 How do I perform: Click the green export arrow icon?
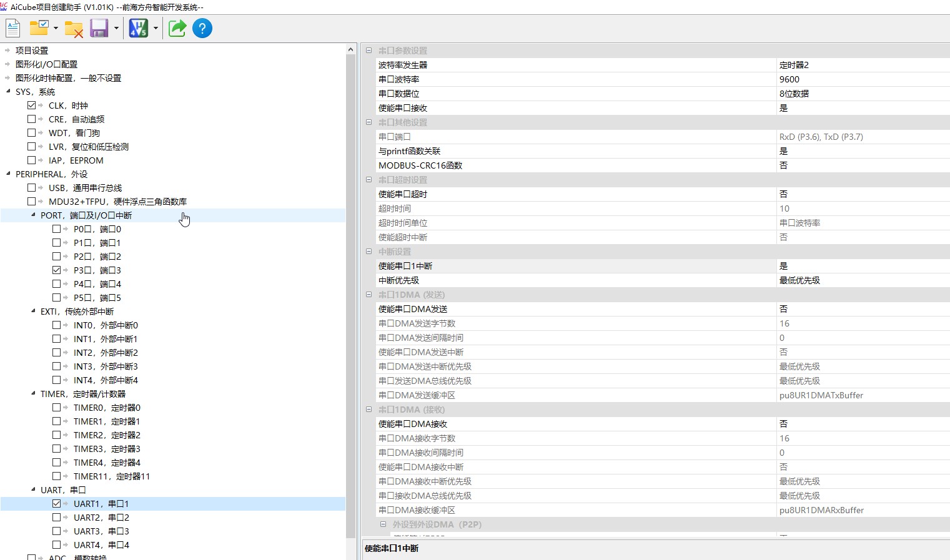[x=177, y=28]
